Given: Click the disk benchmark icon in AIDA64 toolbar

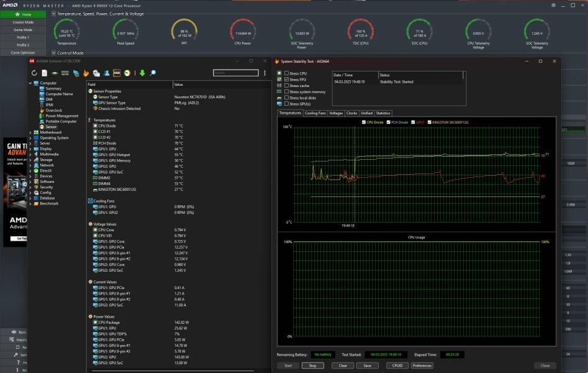Looking at the screenshot, I should click(55, 73).
